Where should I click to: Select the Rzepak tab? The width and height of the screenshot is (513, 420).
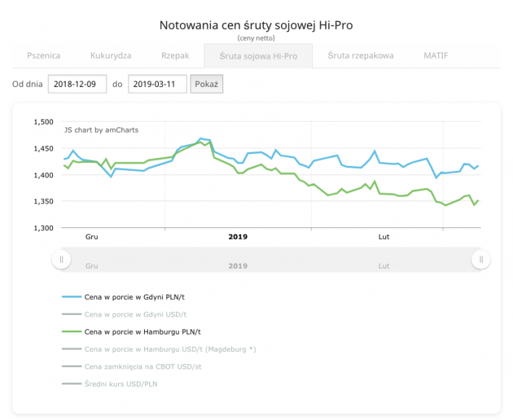pos(175,55)
